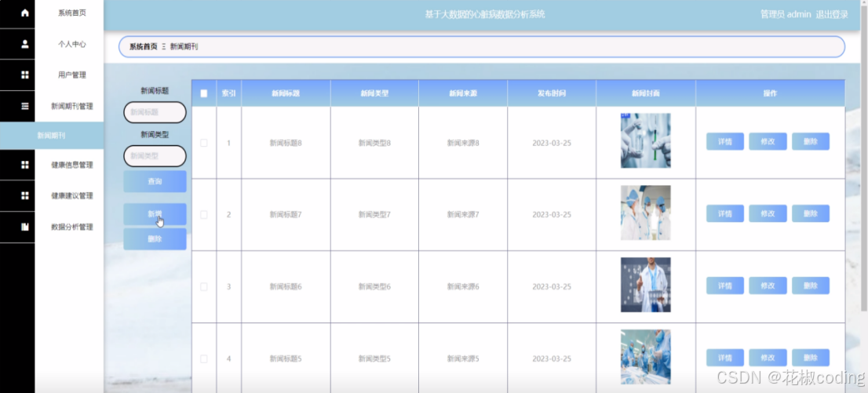Click the grid icon beside 用户管理

pyautogui.click(x=25, y=75)
